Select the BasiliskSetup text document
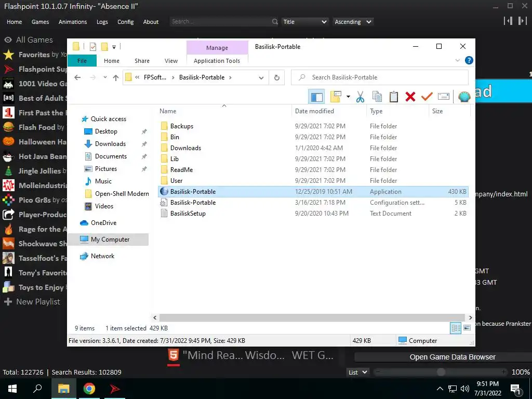 (x=188, y=214)
